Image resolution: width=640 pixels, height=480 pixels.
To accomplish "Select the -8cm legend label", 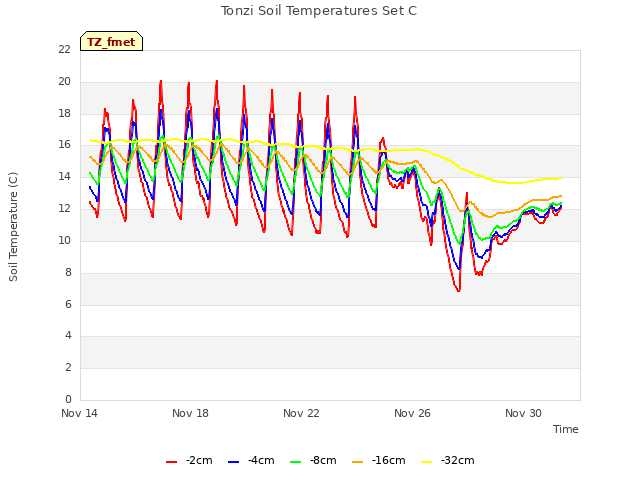I will click(x=323, y=460).
